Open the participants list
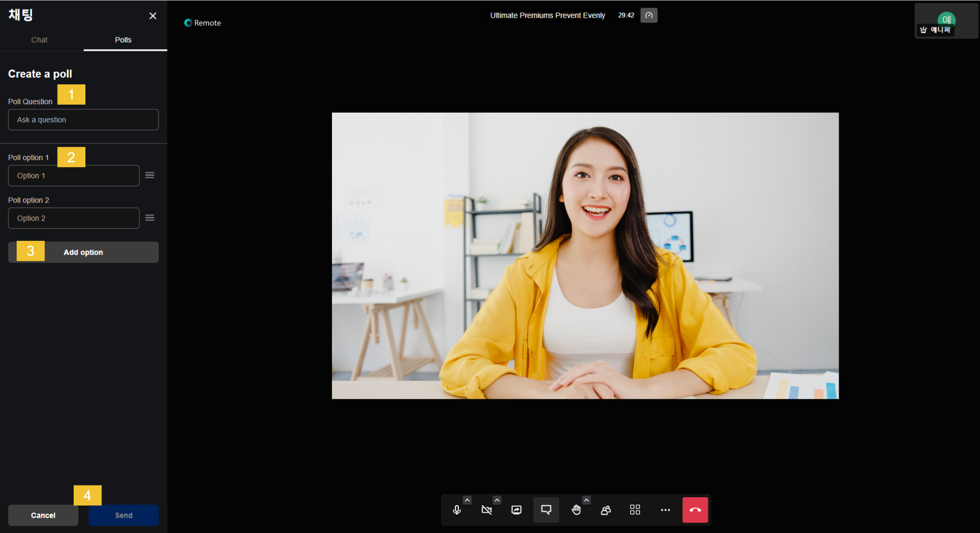This screenshot has width=980, height=533. 606,510
